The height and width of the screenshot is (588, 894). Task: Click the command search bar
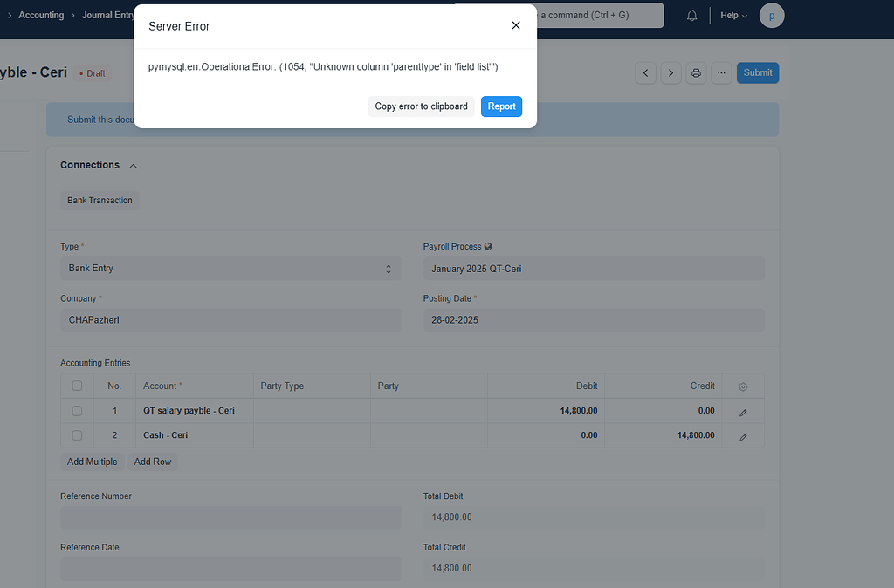tap(600, 16)
